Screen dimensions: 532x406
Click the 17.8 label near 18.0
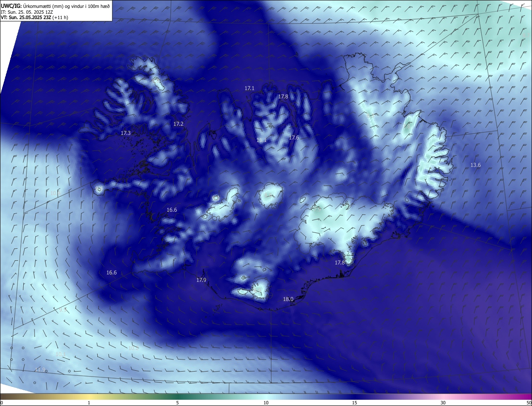click(x=340, y=263)
